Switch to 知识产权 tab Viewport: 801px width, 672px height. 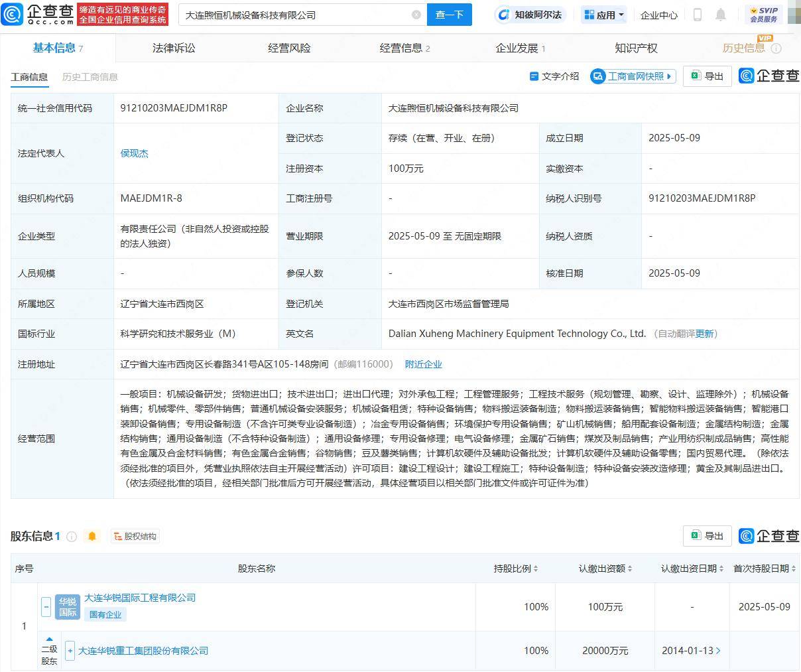[x=636, y=48]
